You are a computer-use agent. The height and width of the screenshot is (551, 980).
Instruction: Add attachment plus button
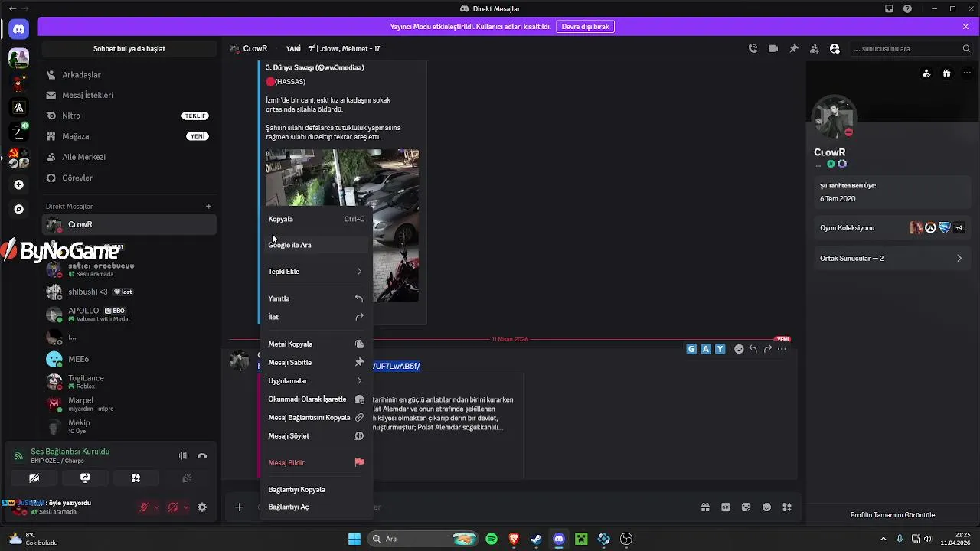(240, 507)
